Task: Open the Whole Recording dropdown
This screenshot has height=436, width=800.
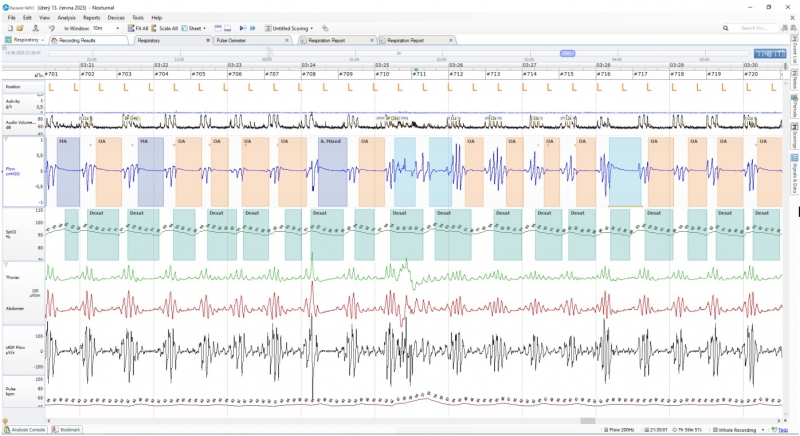Action: [x=739, y=430]
